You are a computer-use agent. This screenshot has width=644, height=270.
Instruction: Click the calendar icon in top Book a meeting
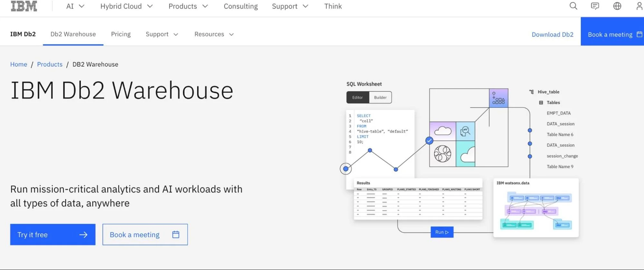pos(639,34)
